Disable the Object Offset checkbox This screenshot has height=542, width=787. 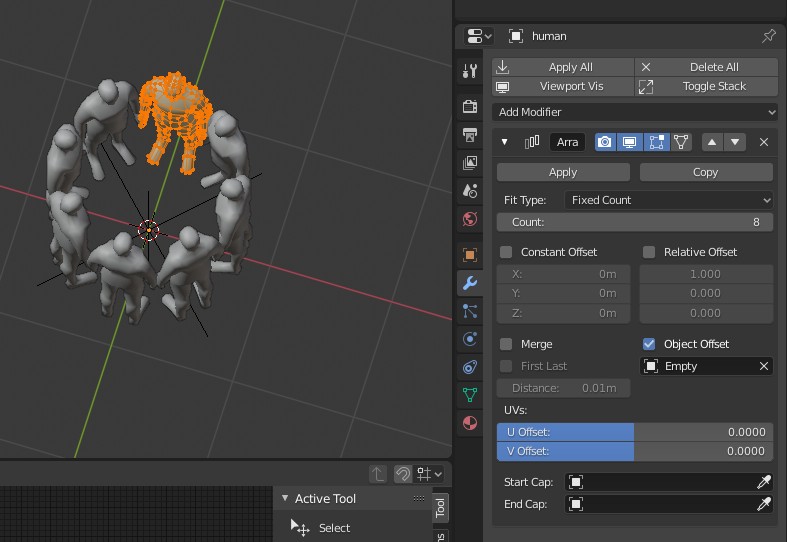pos(649,344)
